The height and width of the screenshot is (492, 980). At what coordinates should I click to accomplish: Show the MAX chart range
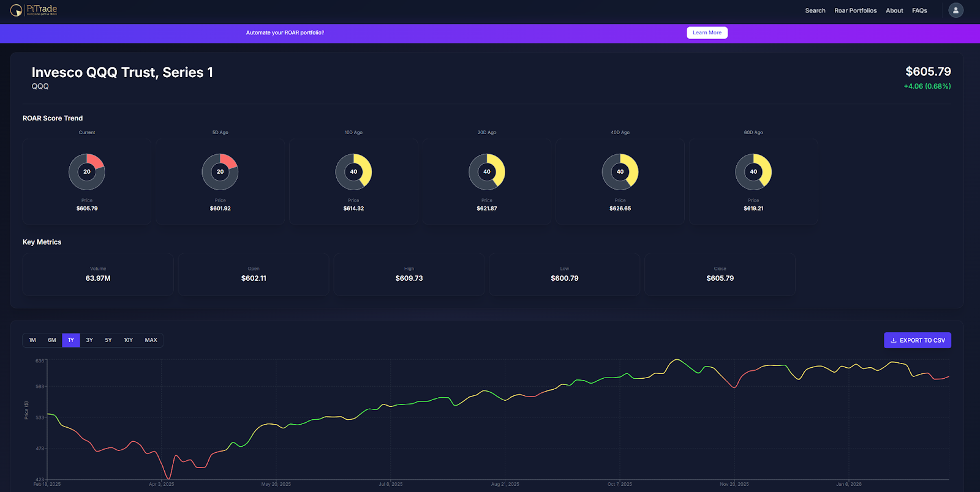pos(151,340)
